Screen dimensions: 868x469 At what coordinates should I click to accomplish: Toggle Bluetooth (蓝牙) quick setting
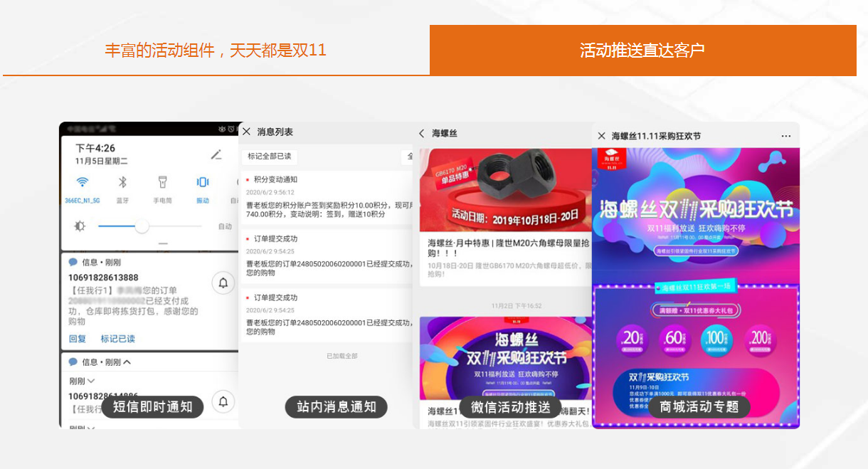click(x=122, y=182)
